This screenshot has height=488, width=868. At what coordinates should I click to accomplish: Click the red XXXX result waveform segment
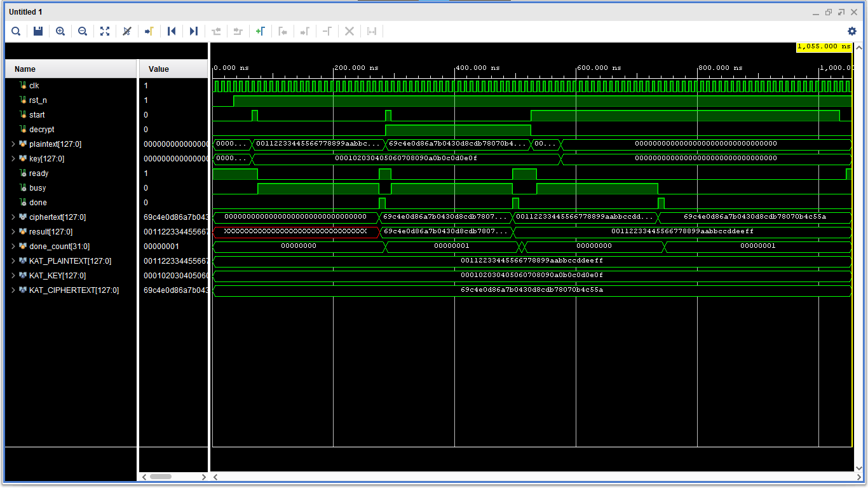pos(295,231)
